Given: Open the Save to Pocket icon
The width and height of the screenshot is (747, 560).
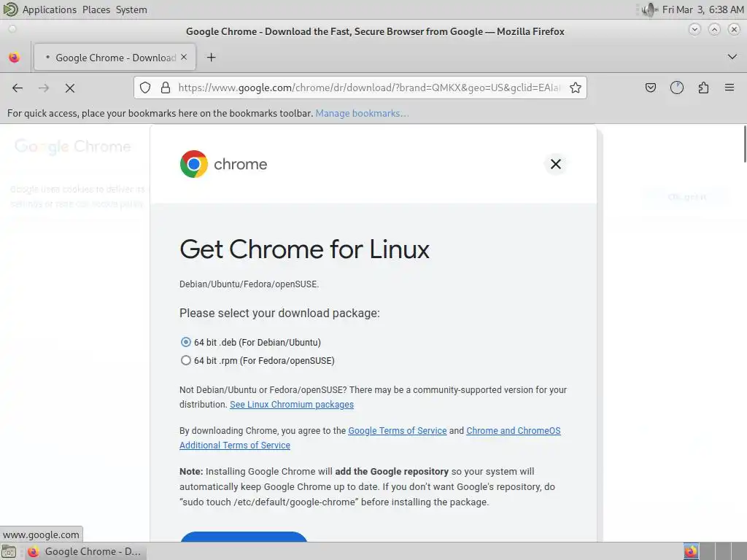Looking at the screenshot, I should pyautogui.click(x=651, y=87).
